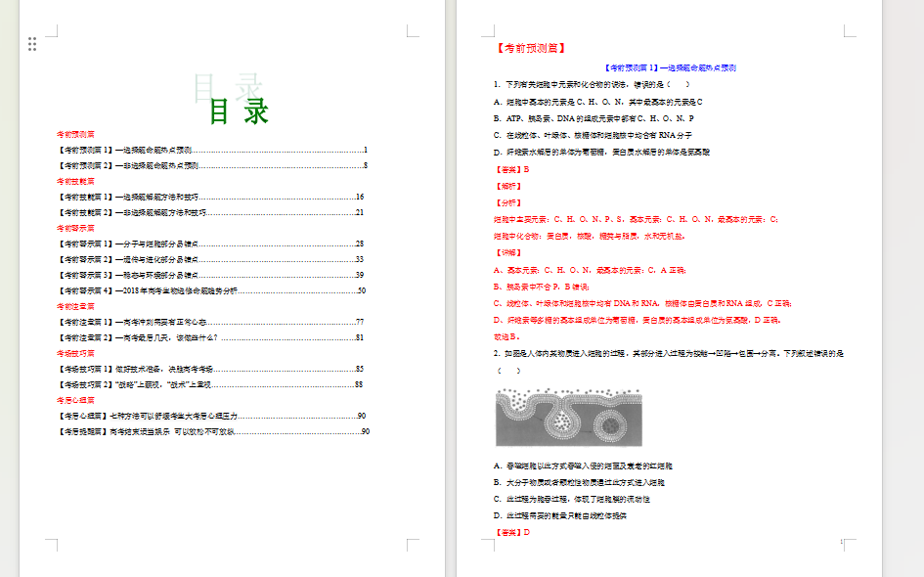Click question 1 option C mentioning RNA分子

593,135
